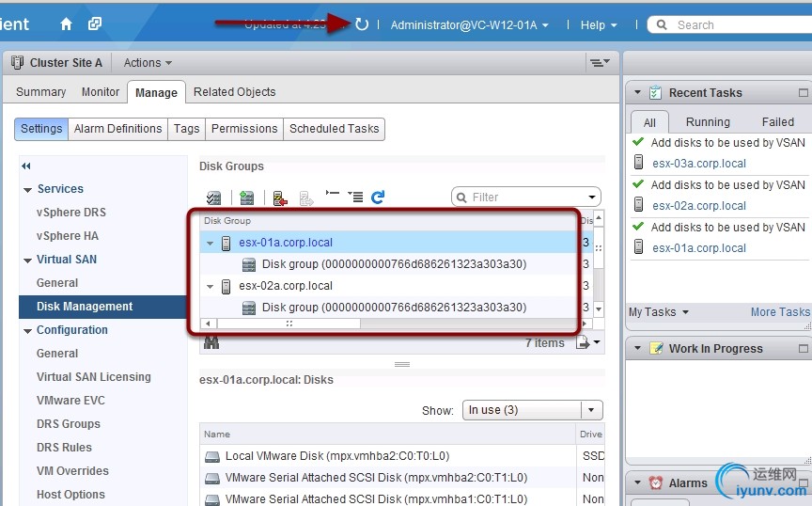
Task: Click the host icon of esx-01a.corp.local in Disk Group table
Action: coord(226,244)
